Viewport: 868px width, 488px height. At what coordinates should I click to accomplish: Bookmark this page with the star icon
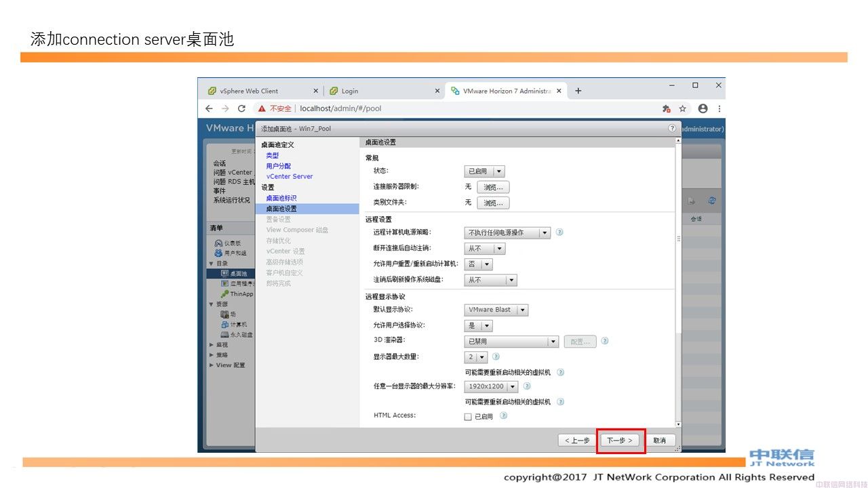tap(683, 108)
